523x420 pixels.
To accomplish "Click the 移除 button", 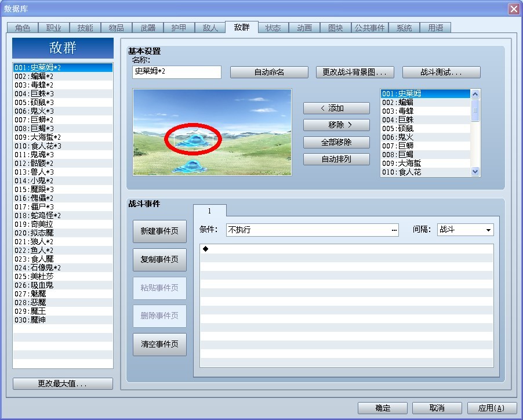I will click(x=336, y=125).
